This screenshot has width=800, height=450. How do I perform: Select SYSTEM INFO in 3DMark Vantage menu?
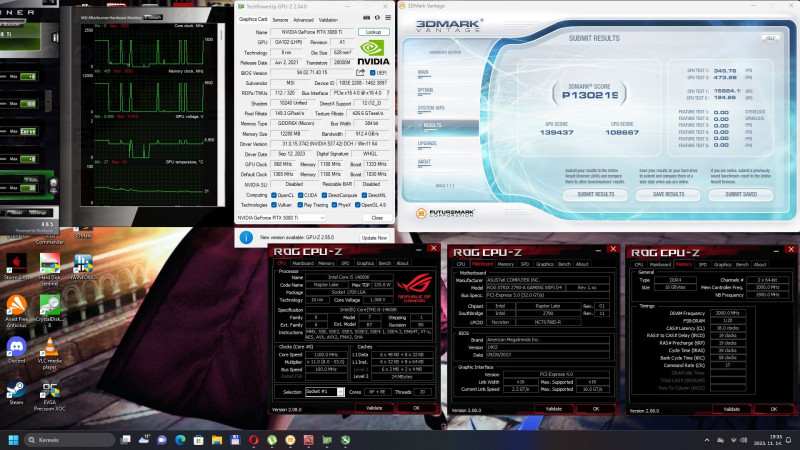click(x=431, y=108)
